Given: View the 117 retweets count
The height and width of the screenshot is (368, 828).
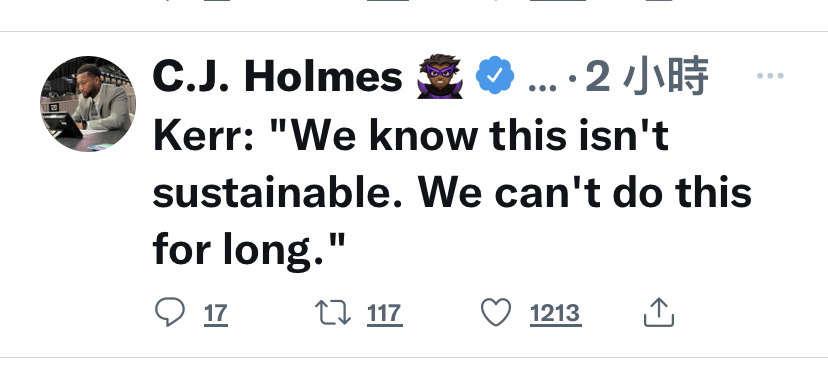Looking at the screenshot, I should pyautogui.click(x=384, y=314).
